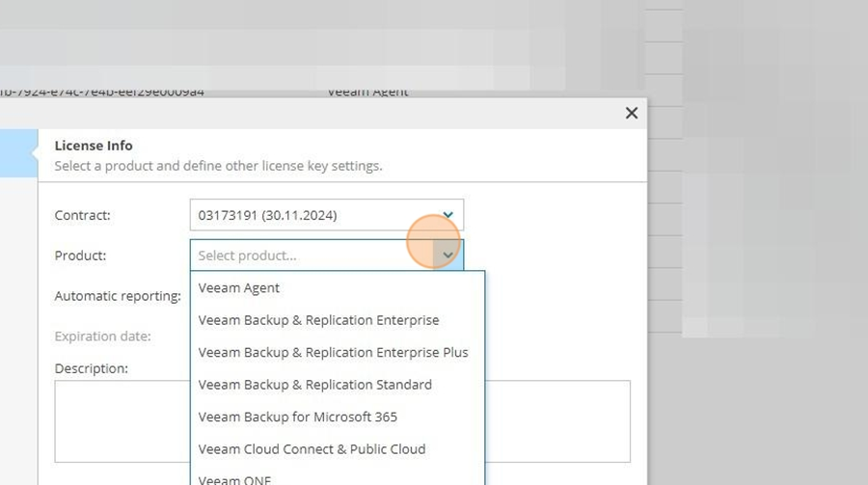Click the 'Select product...' placeholder field
The height and width of the screenshot is (485, 868).
[312, 256]
